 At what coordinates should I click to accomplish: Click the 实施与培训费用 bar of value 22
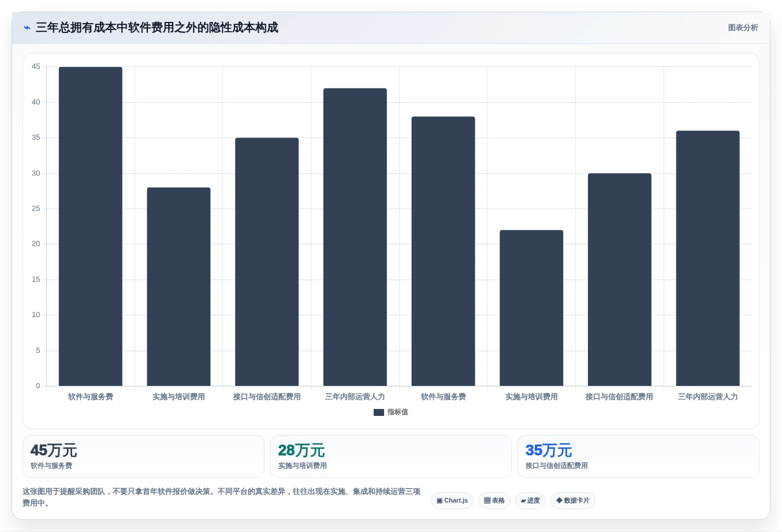pyautogui.click(x=531, y=308)
